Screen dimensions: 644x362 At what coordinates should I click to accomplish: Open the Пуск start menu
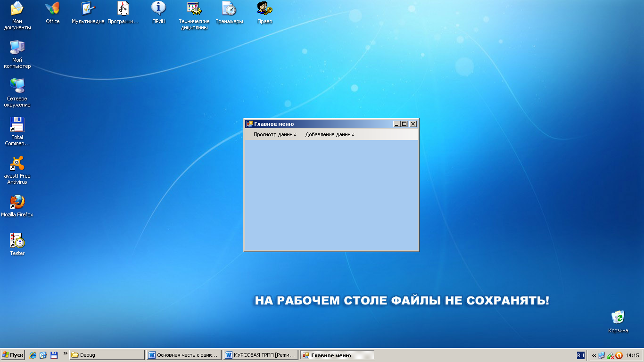pyautogui.click(x=13, y=355)
